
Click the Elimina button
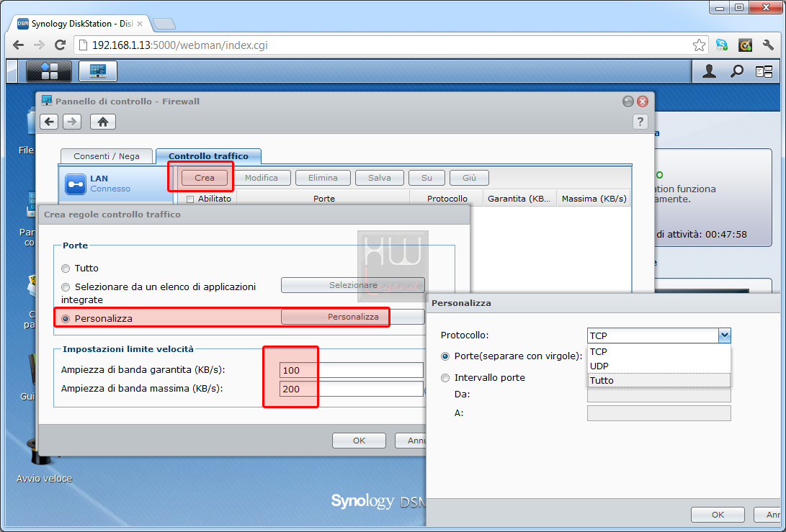323,178
